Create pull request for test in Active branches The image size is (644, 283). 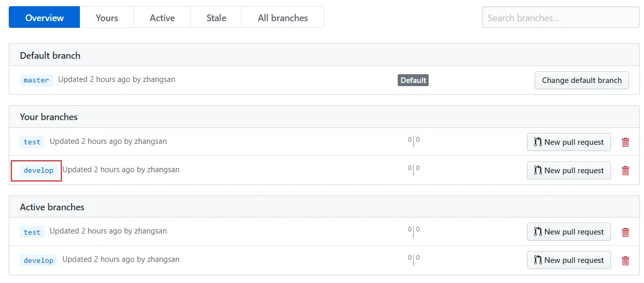[x=569, y=232]
